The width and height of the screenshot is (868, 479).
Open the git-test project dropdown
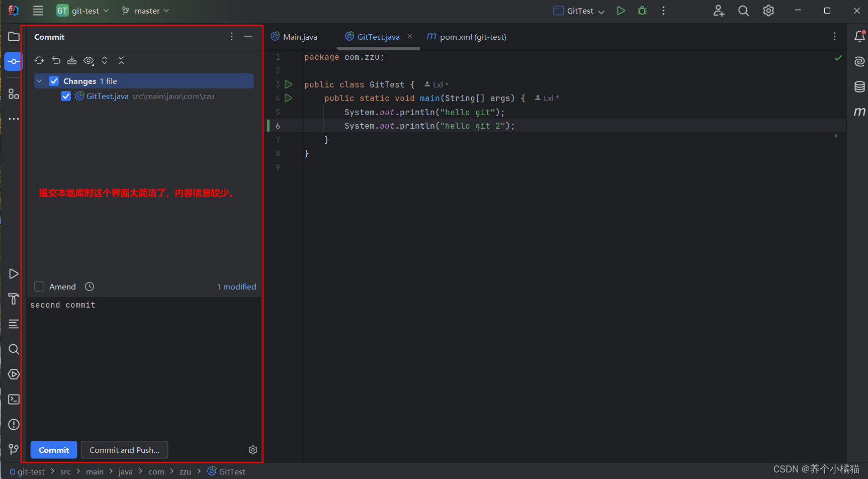pos(83,11)
